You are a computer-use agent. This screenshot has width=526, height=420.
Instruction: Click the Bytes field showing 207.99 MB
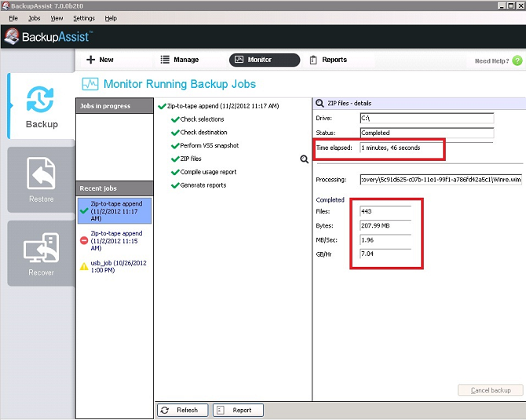tap(385, 225)
